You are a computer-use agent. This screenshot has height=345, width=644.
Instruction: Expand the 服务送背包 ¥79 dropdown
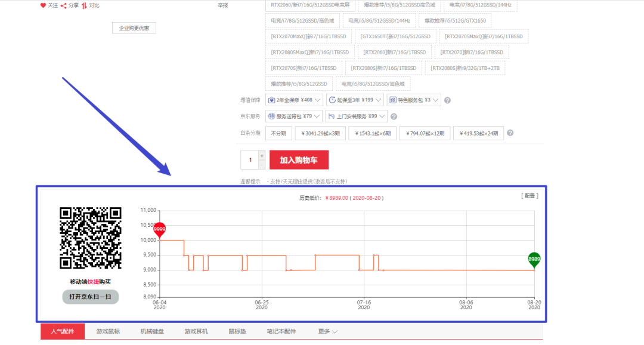293,116
